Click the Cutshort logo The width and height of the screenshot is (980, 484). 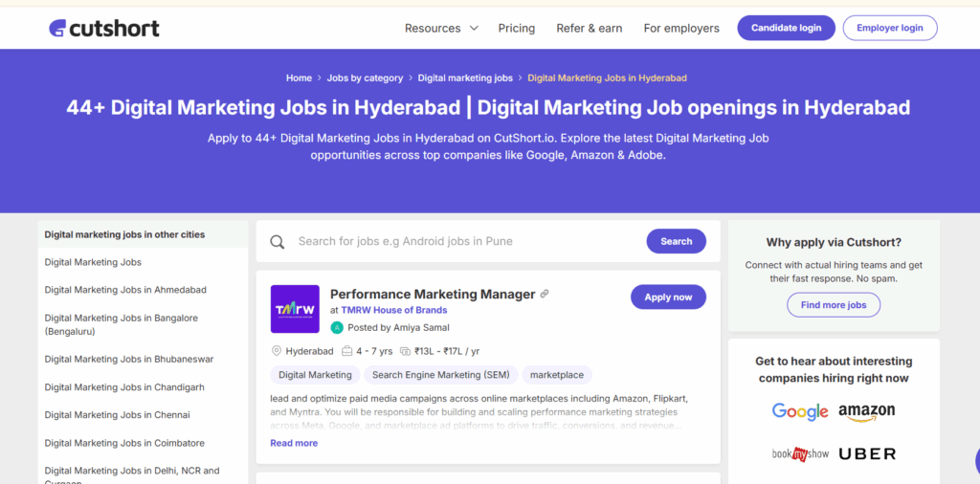pos(104,28)
